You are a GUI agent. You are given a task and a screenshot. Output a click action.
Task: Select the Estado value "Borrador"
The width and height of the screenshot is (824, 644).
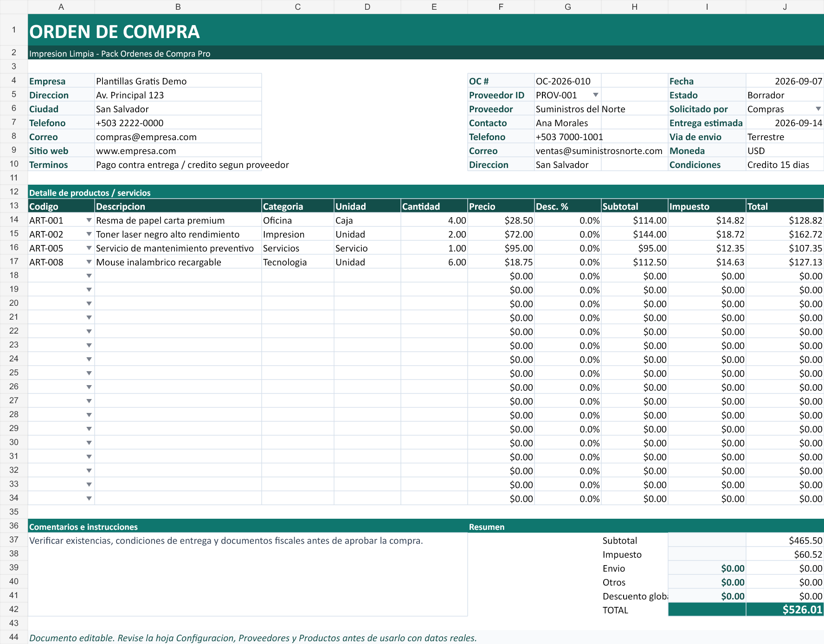pyautogui.click(x=785, y=95)
